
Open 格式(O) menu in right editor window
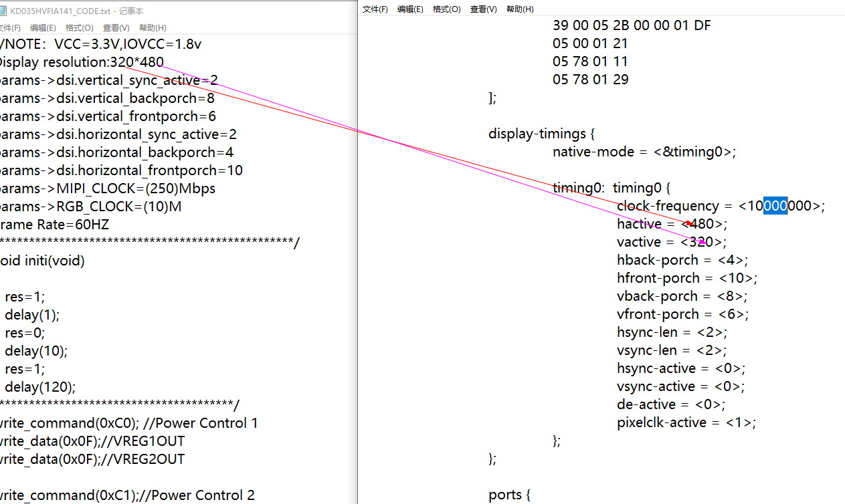pyautogui.click(x=447, y=9)
